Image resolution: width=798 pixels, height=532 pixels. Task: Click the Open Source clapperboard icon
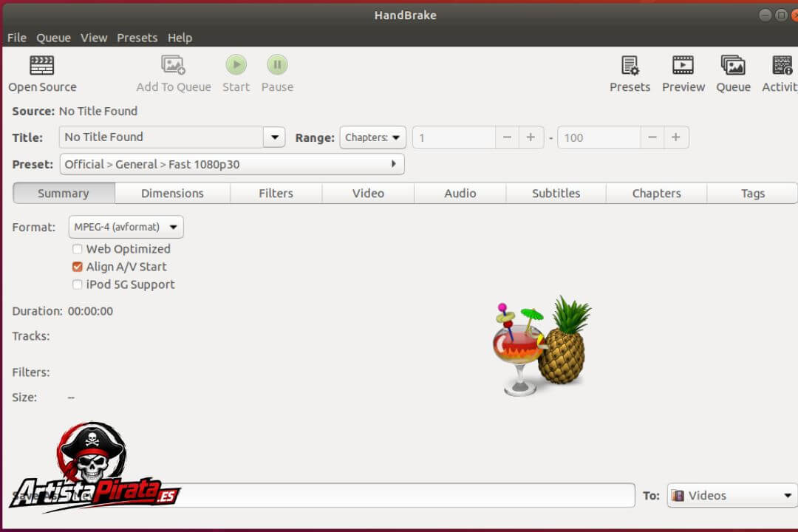click(41, 65)
